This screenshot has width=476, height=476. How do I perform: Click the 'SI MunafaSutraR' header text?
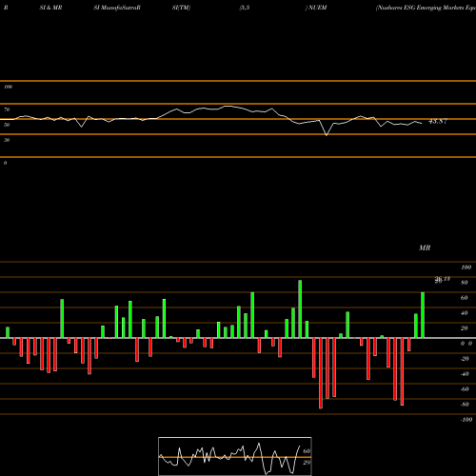(117, 8)
